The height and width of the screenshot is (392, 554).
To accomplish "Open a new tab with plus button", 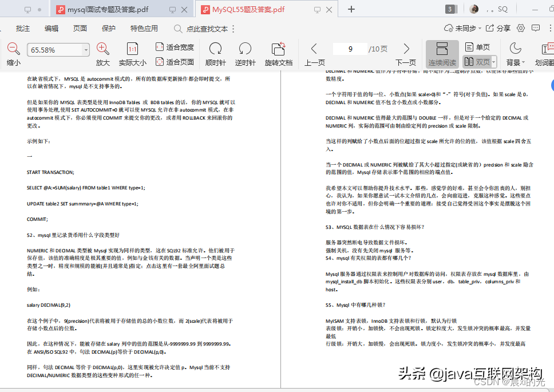I will (351, 9).
